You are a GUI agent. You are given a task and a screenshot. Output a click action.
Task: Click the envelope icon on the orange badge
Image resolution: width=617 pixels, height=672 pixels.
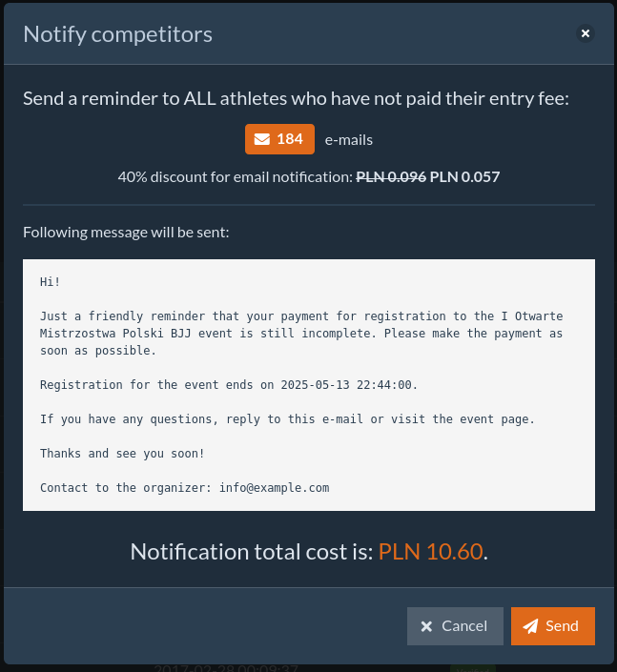pyautogui.click(x=262, y=139)
